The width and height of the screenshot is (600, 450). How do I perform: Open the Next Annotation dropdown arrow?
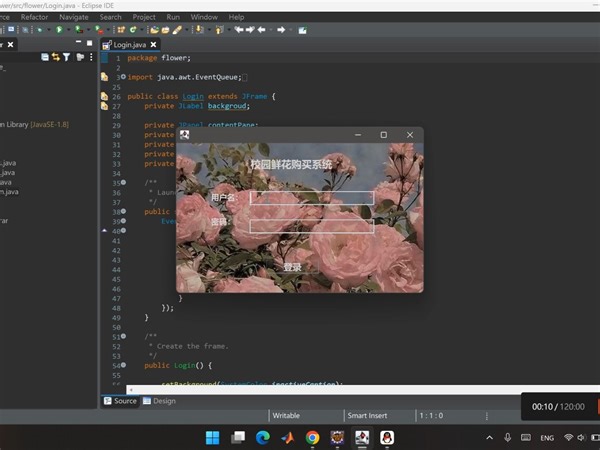point(209,30)
